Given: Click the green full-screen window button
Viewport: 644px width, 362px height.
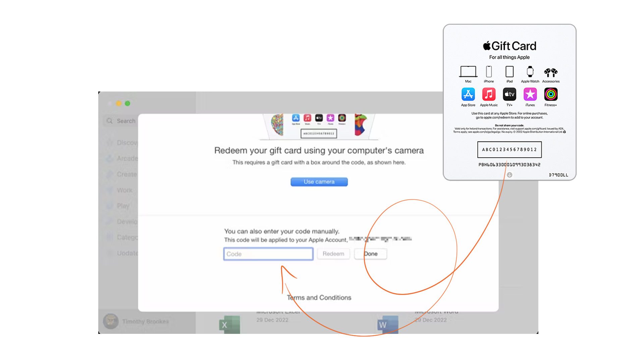Looking at the screenshot, I should coord(127,104).
